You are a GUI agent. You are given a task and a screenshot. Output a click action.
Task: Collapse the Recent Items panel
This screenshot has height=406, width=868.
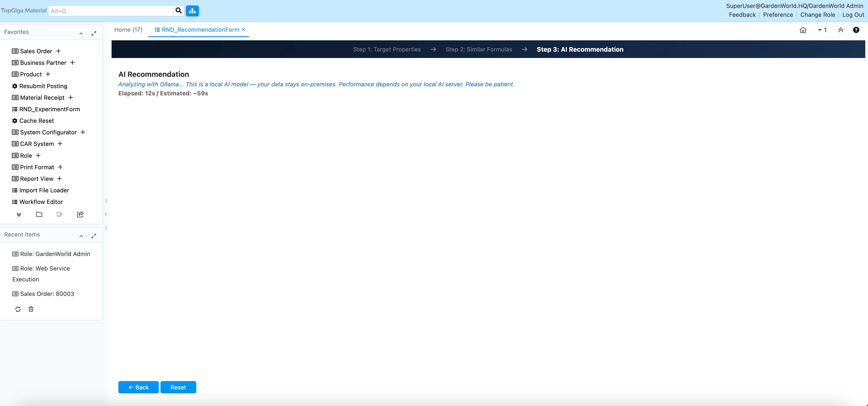(x=81, y=236)
